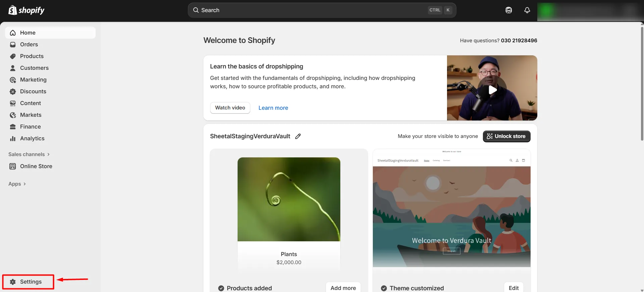The width and height of the screenshot is (644, 292).
Task: Open Customers in sidebar
Action: (x=50, y=68)
